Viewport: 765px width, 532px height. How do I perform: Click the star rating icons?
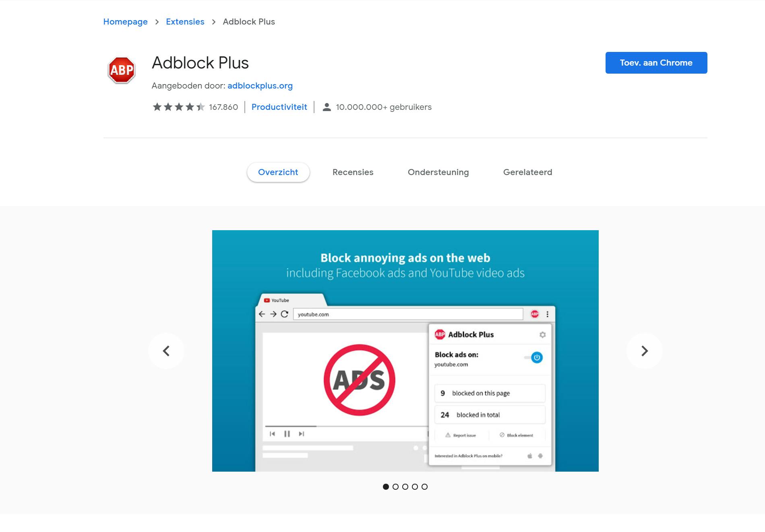point(179,107)
